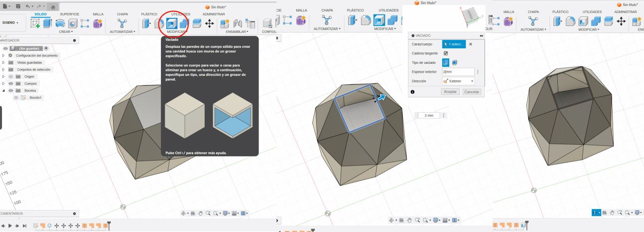Clear the Caras/cuerpo selection with the X
The height and width of the screenshot is (232, 644).
[x=471, y=44]
